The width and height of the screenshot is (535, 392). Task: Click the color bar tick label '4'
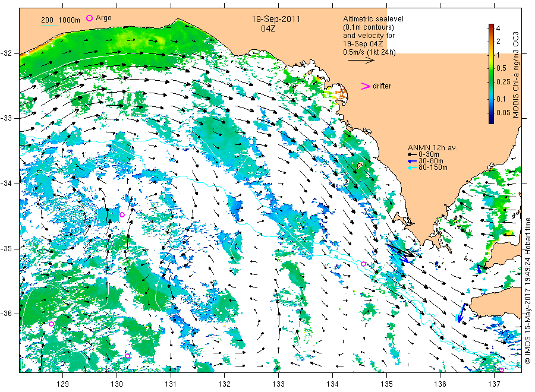point(498,29)
